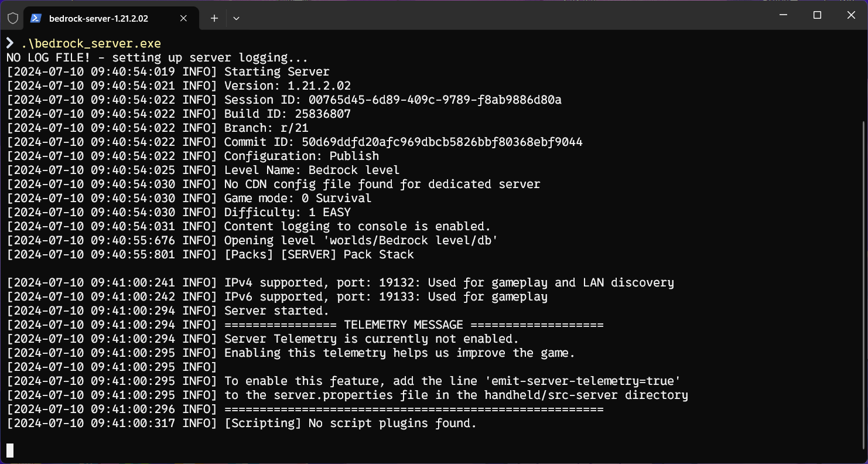Close the terminal window

(x=851, y=15)
